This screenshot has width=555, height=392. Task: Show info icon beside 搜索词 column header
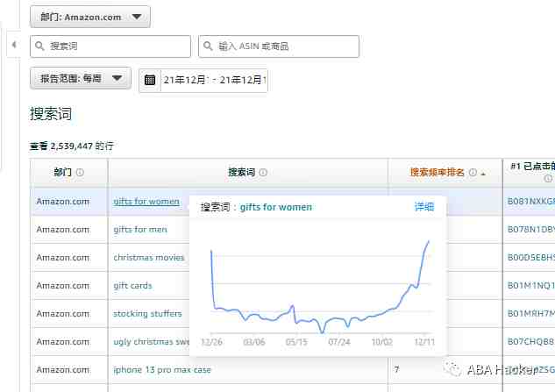(x=263, y=173)
